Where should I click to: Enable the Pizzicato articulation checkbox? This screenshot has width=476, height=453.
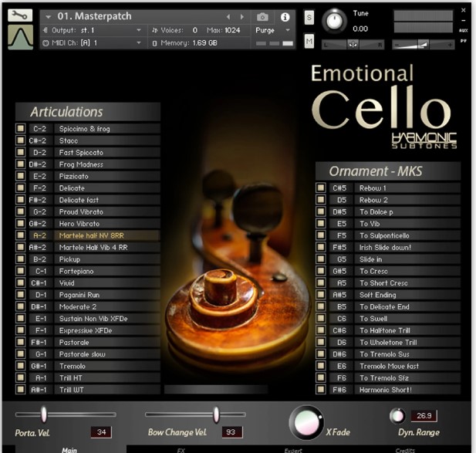[21, 176]
